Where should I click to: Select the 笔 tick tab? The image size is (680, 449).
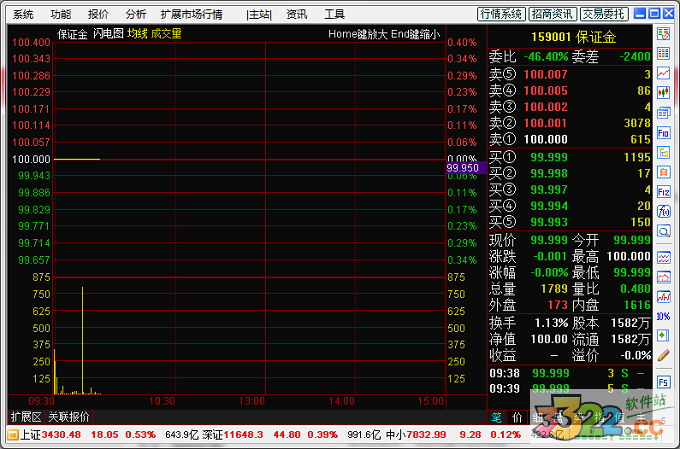coord(497,418)
